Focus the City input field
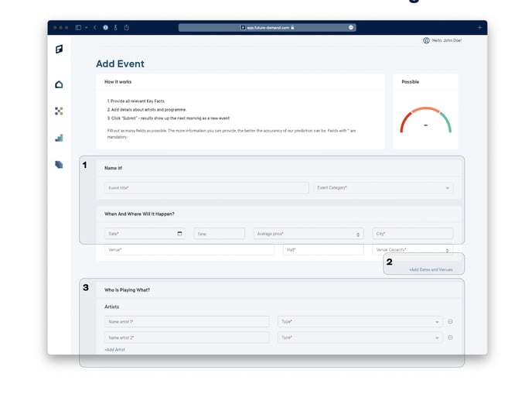 (413, 233)
